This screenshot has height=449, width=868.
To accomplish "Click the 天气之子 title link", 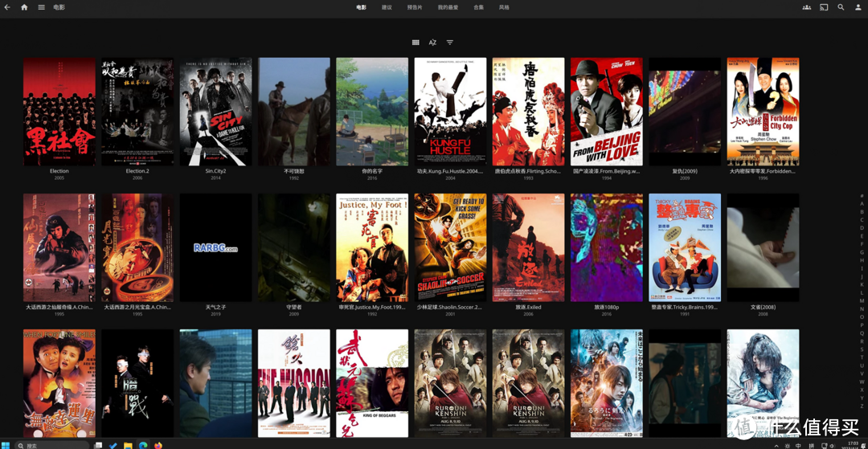I will point(216,307).
